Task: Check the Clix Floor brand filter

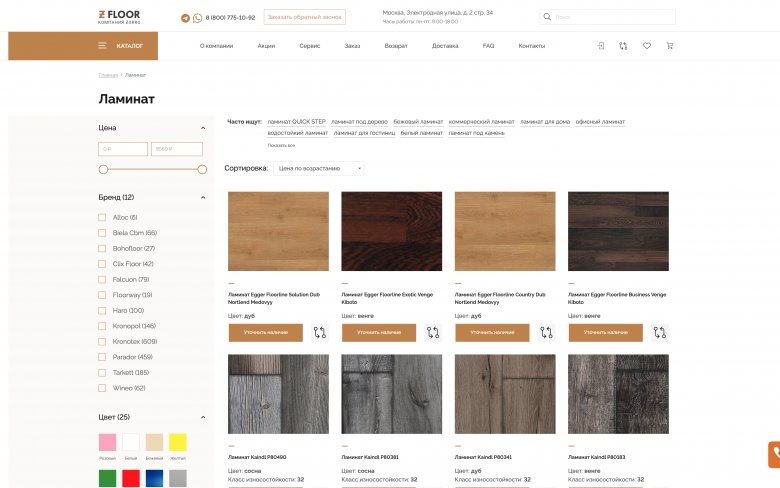Action: (102, 264)
